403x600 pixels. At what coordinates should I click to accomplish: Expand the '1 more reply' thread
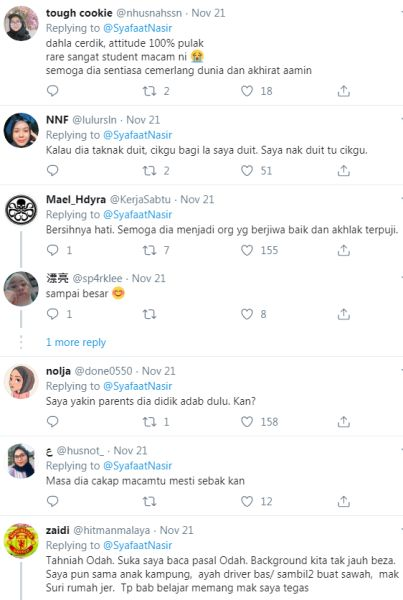pos(76,342)
